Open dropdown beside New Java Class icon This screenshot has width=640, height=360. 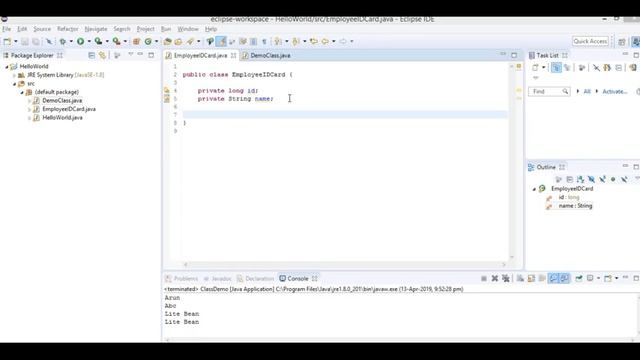click(156, 41)
